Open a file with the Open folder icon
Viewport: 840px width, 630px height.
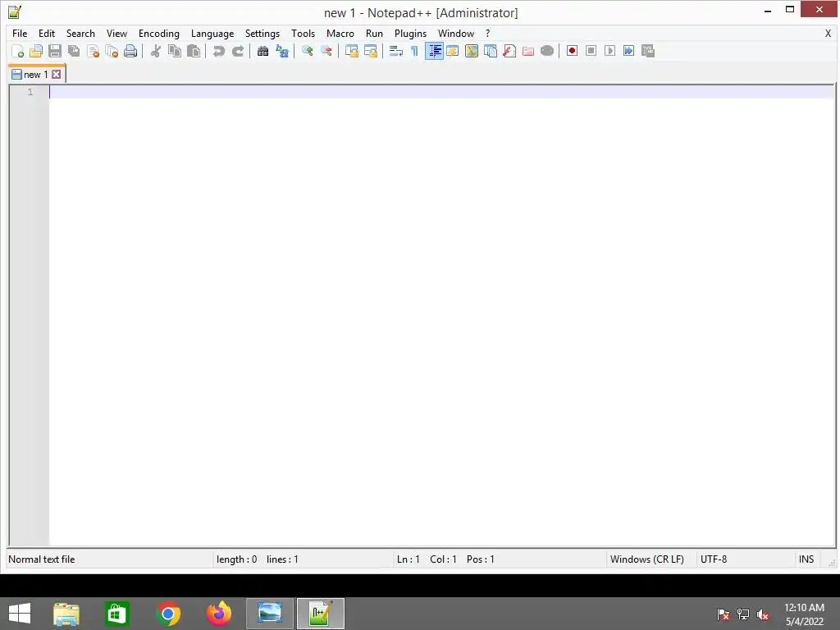point(36,51)
